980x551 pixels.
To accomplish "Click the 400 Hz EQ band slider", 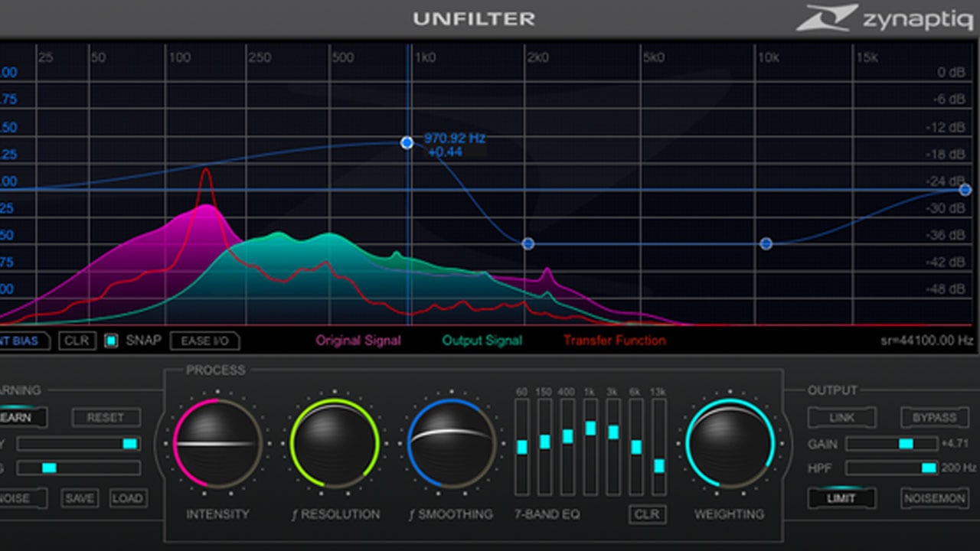I will pyautogui.click(x=568, y=447).
